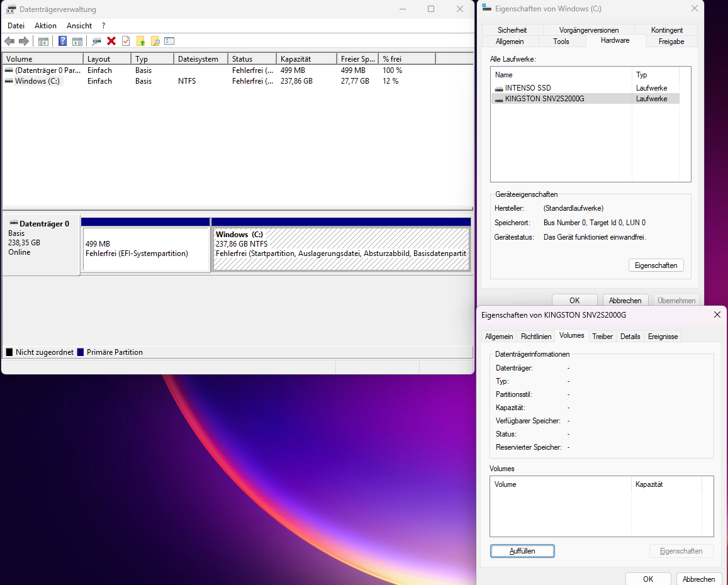
Task: Click Eigenschaften button under Geräteeigenschaften
Action: tap(656, 265)
